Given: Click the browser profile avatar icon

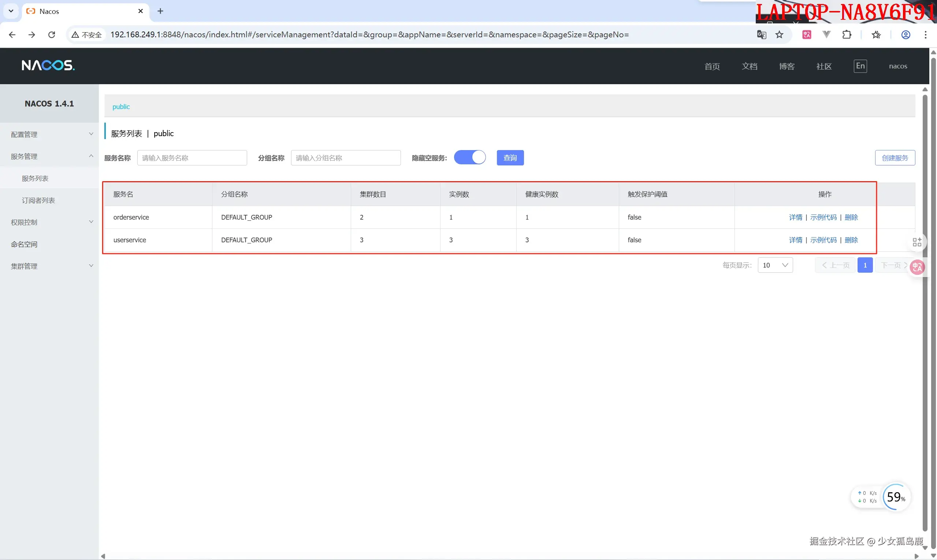Looking at the screenshot, I should point(905,35).
